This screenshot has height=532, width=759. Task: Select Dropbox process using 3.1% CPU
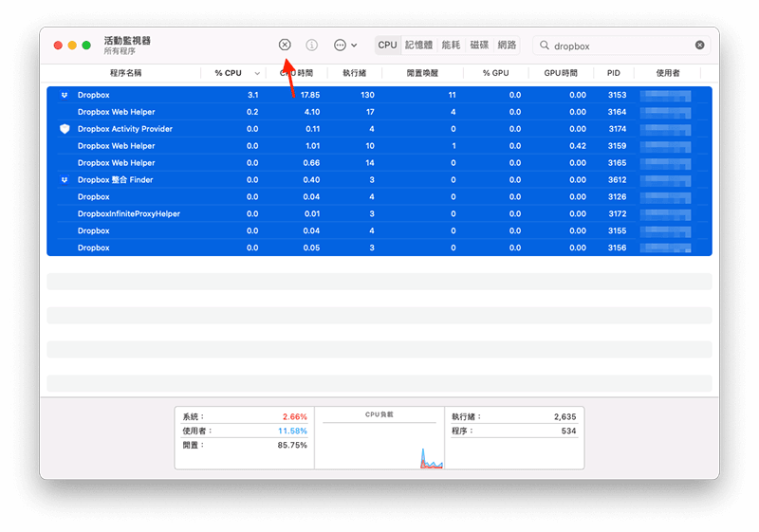[379, 95]
